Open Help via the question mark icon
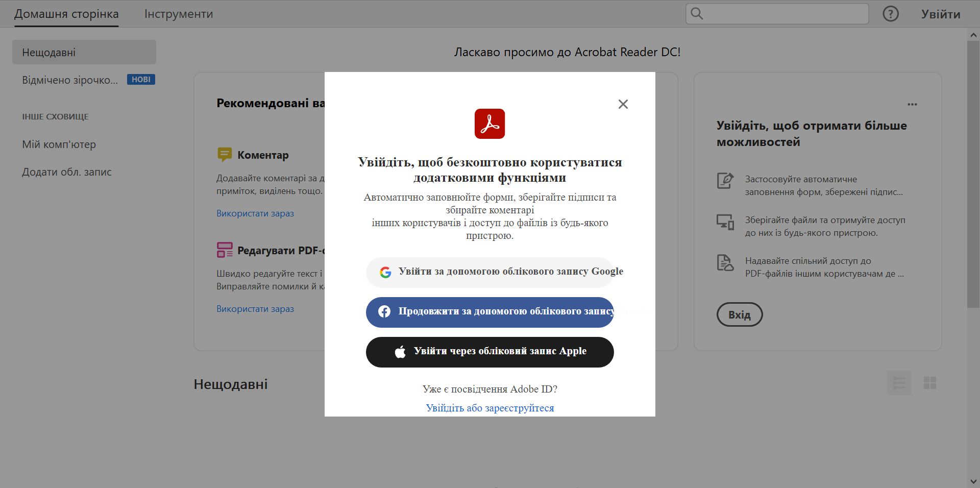The height and width of the screenshot is (488, 980). [890, 14]
